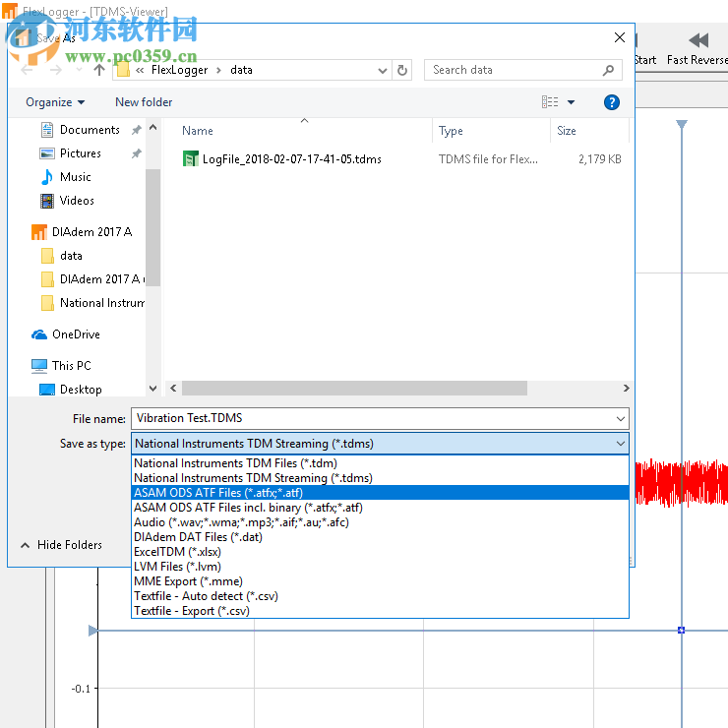Viewport: 728px width, 728px height.
Task: Click file list scroll left arrow
Action: (x=173, y=389)
